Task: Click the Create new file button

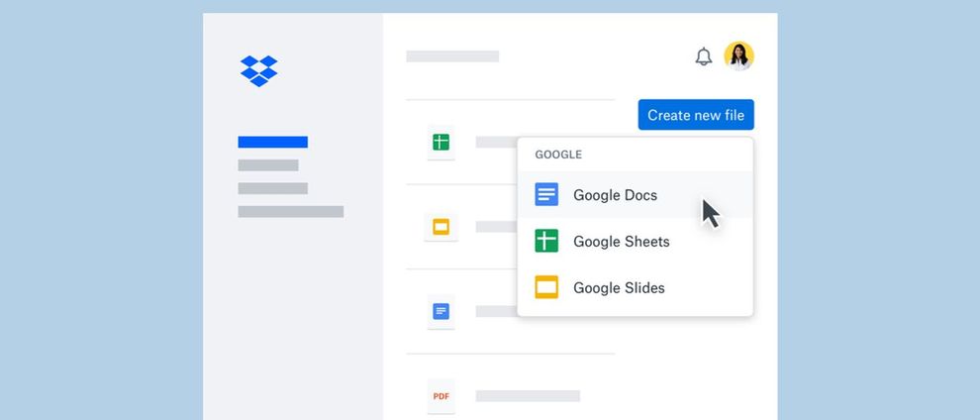Action: [696, 115]
